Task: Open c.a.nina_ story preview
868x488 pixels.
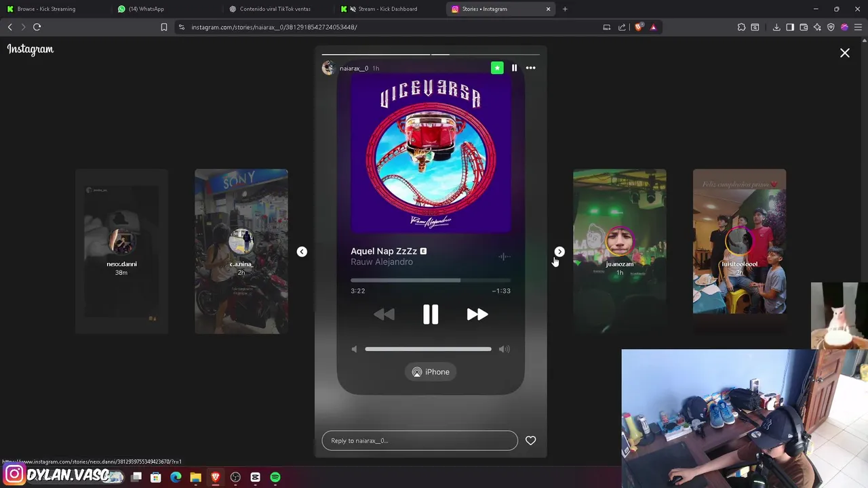Action: 241,251
